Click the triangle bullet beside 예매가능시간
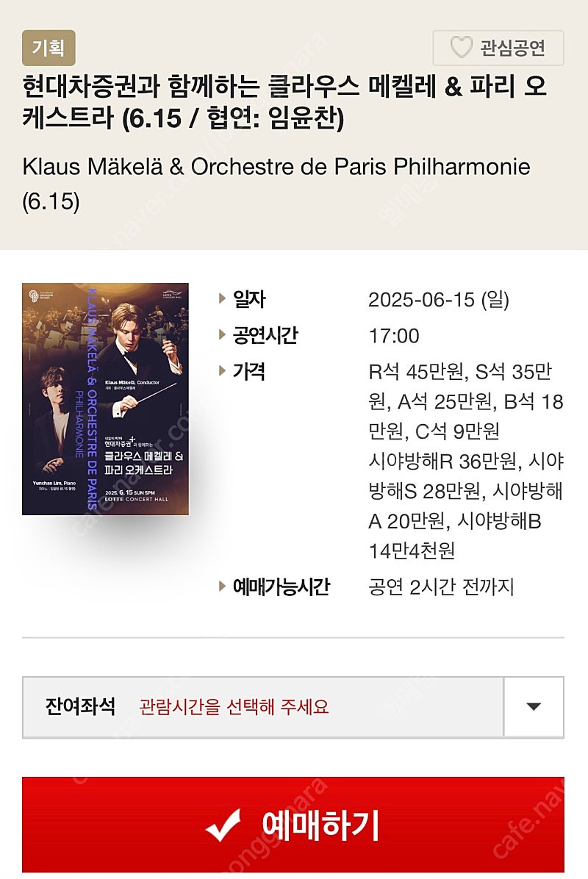 222,586
